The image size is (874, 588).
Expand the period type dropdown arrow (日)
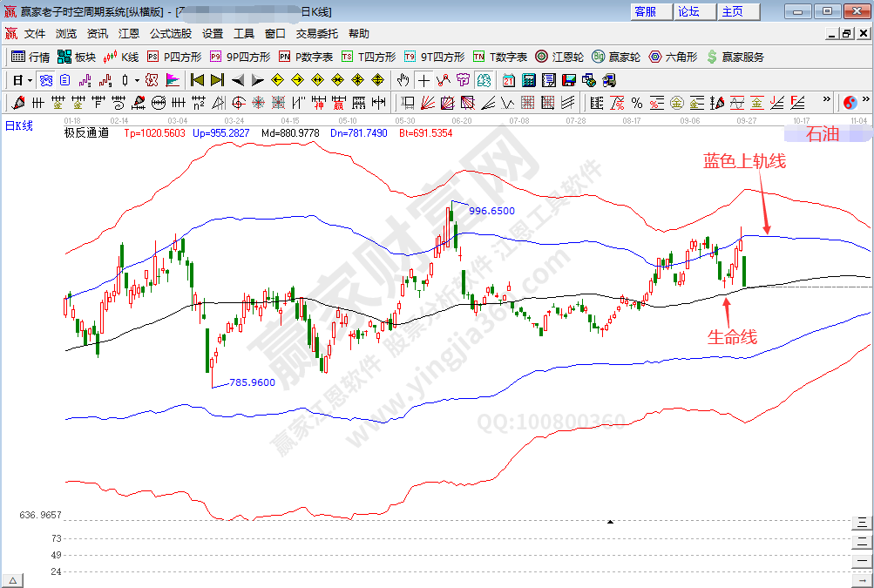pos(29,80)
